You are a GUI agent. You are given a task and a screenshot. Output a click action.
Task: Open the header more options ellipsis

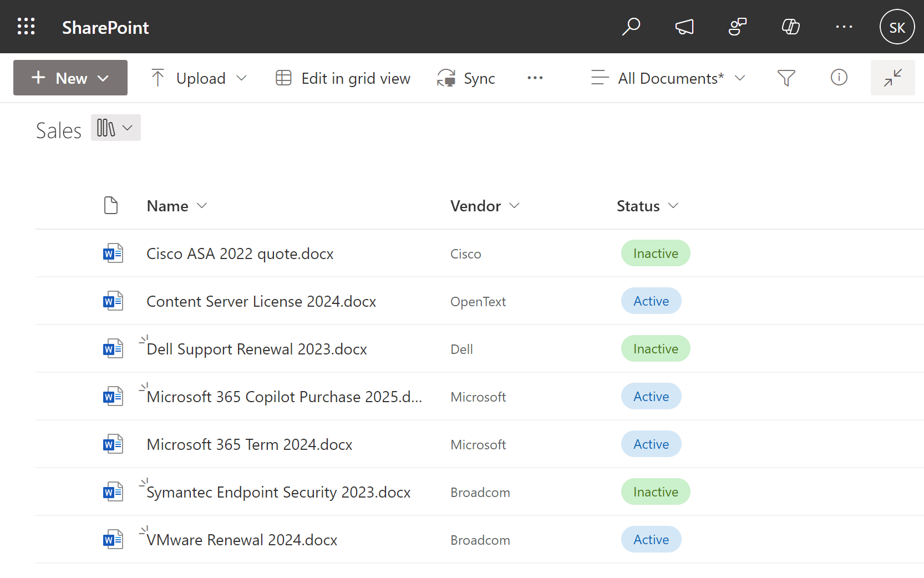[x=844, y=27]
